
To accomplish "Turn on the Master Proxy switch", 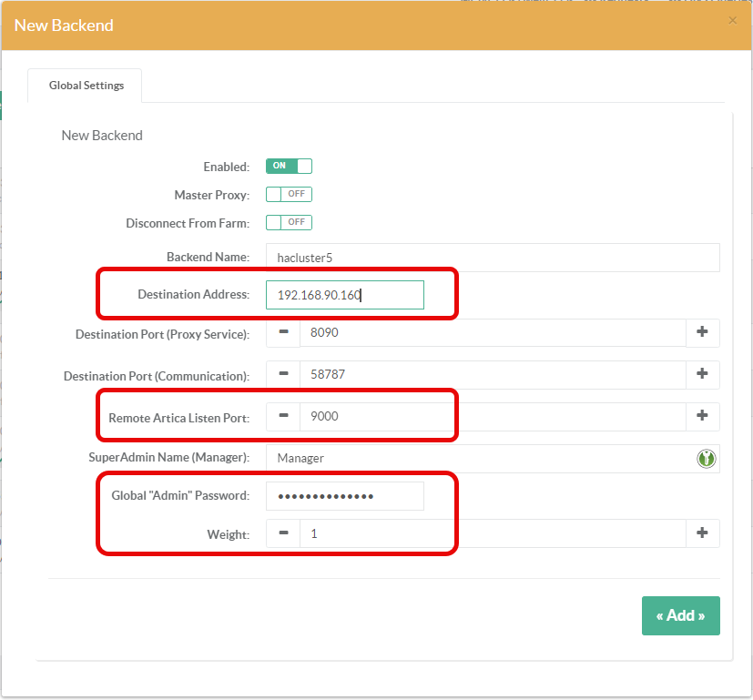I will click(x=289, y=195).
